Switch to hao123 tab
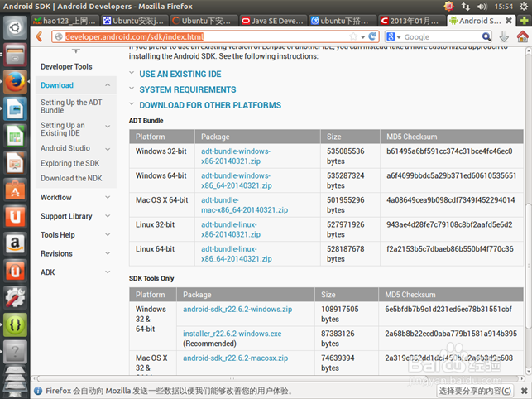The image size is (532, 399). (x=65, y=21)
